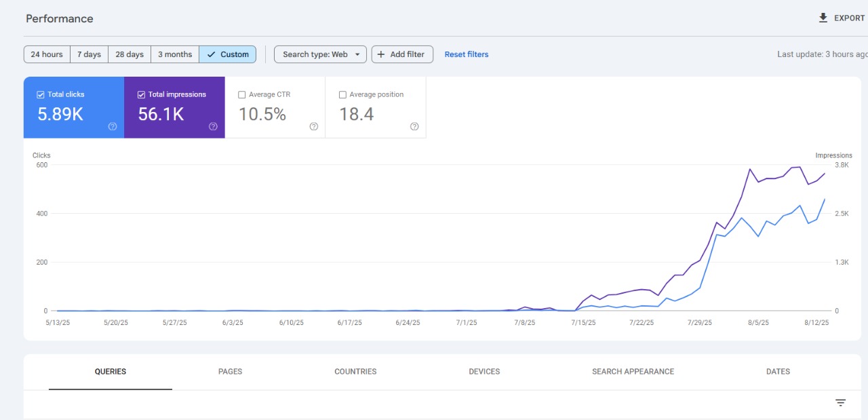
Task: Select the 7 days date range
Action: click(x=89, y=54)
